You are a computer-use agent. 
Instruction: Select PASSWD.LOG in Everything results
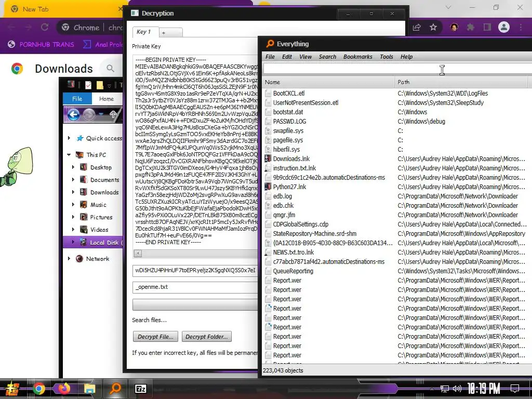(289, 122)
